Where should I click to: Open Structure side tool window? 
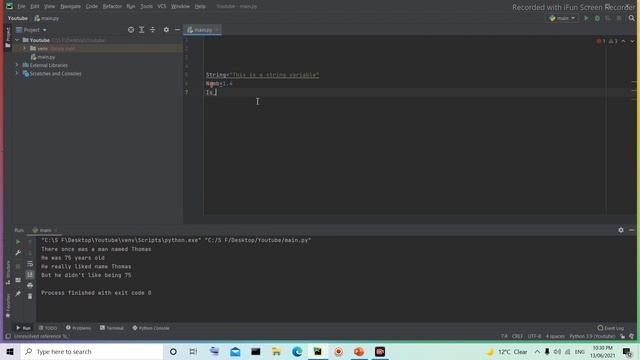[8, 272]
